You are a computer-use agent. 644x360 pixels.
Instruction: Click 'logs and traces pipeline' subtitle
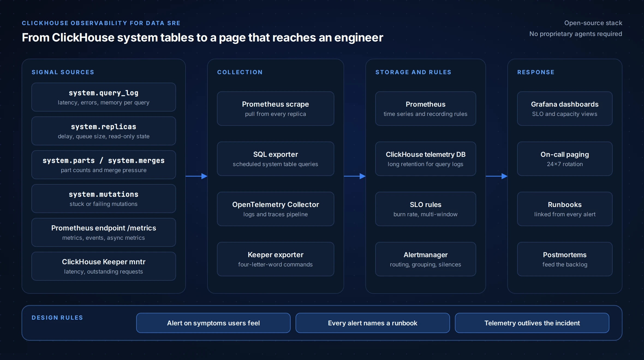tap(276, 214)
